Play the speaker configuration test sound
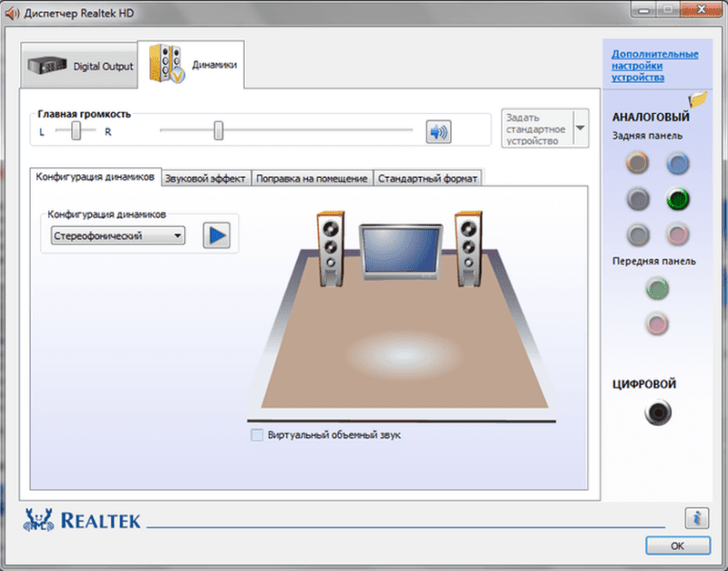The image size is (728, 571). (x=217, y=235)
